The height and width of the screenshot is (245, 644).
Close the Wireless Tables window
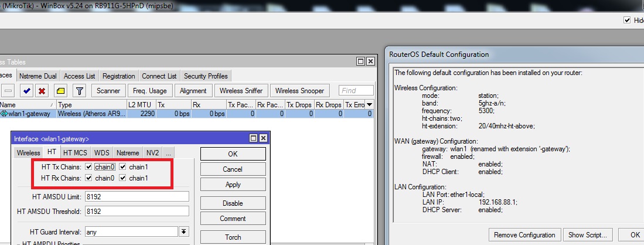click(370, 61)
